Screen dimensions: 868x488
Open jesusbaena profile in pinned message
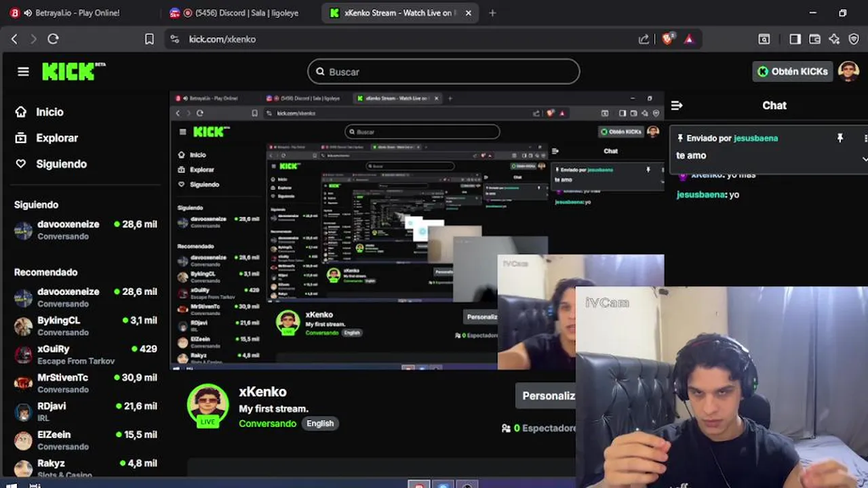(x=755, y=138)
